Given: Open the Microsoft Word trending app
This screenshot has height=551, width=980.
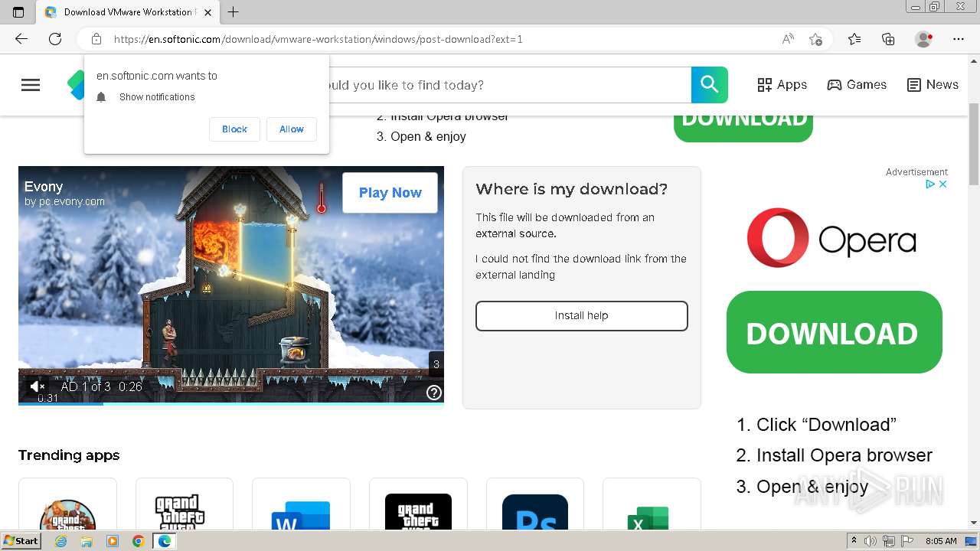Looking at the screenshot, I should point(301,504).
